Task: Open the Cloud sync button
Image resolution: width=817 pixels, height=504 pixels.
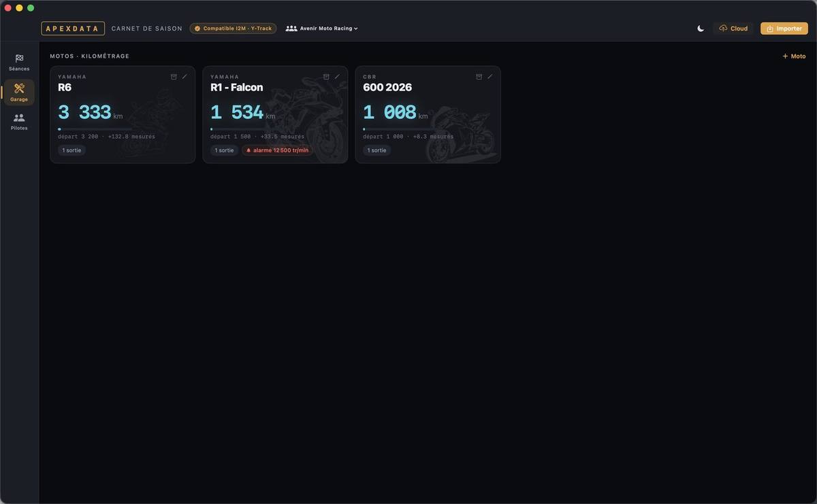Action: click(x=733, y=29)
